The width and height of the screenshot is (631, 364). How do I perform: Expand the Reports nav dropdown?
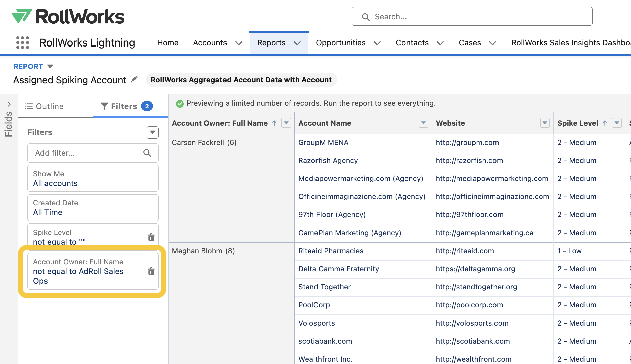point(297,43)
